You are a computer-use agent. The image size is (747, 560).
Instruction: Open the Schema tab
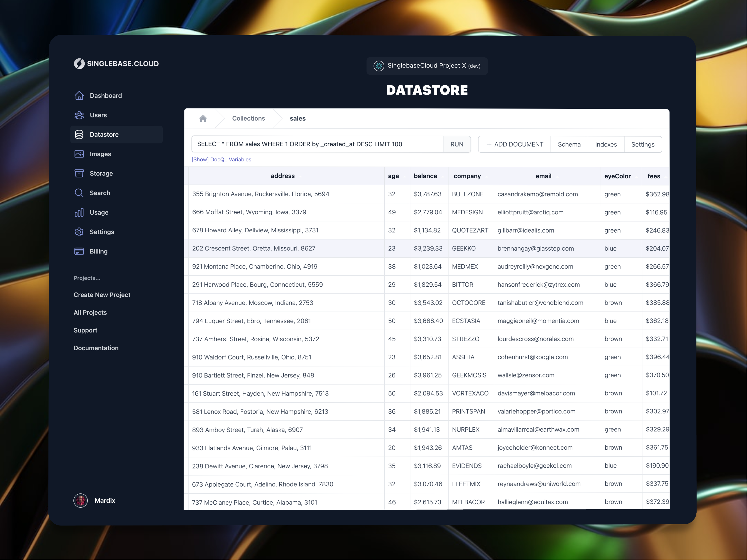coord(569,144)
